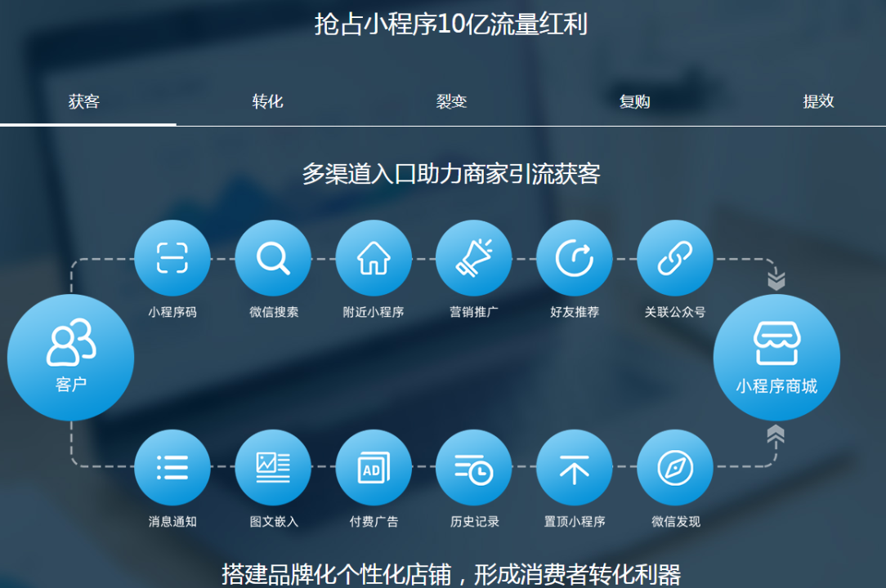Select the 复购 tab

(635, 102)
